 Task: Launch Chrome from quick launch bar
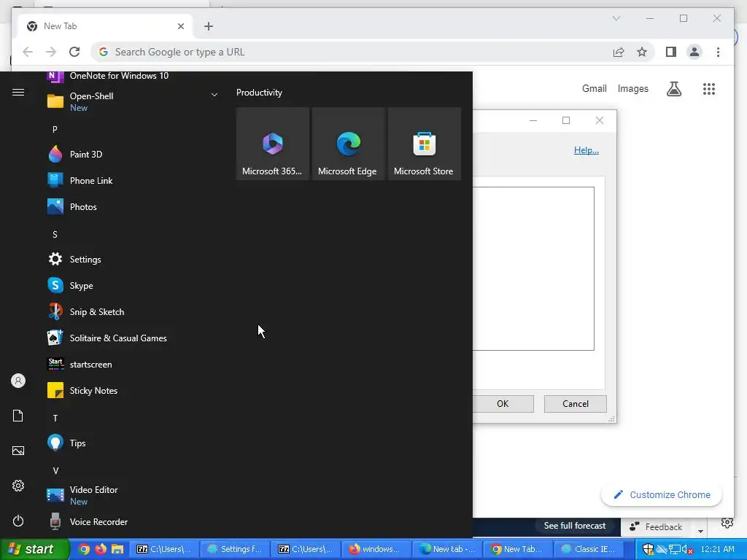click(x=84, y=549)
